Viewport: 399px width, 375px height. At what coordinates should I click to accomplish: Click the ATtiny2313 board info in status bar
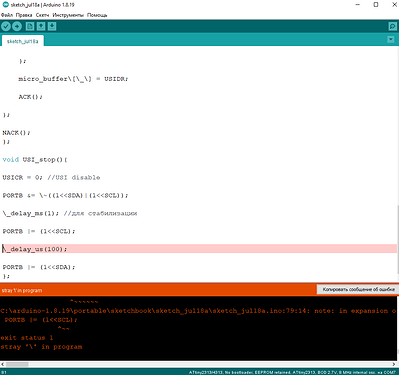tap(292, 372)
